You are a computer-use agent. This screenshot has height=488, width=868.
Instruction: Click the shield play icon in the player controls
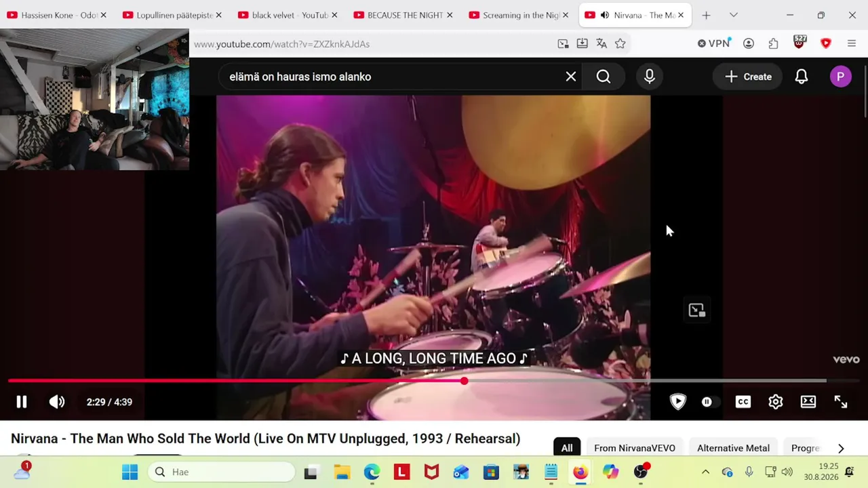(x=677, y=402)
